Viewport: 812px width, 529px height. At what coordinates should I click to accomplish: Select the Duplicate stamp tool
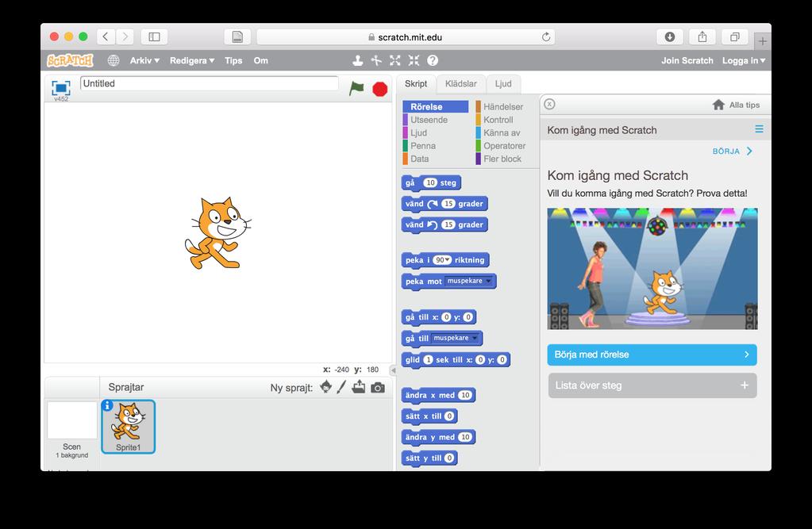click(357, 60)
